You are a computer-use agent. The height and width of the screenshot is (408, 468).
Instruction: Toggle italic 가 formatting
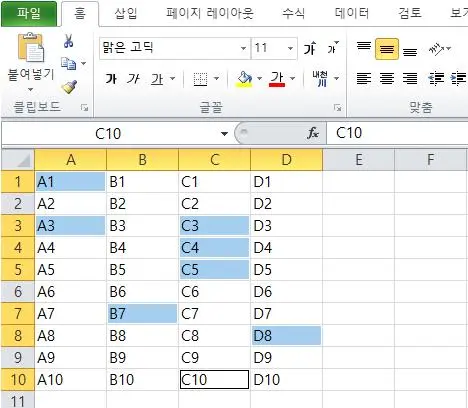[x=133, y=79]
